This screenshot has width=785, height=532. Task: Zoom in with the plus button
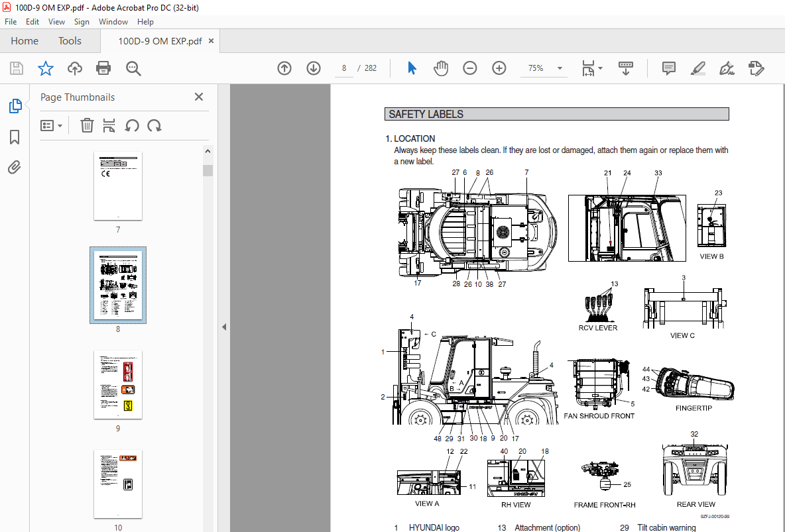coord(499,68)
